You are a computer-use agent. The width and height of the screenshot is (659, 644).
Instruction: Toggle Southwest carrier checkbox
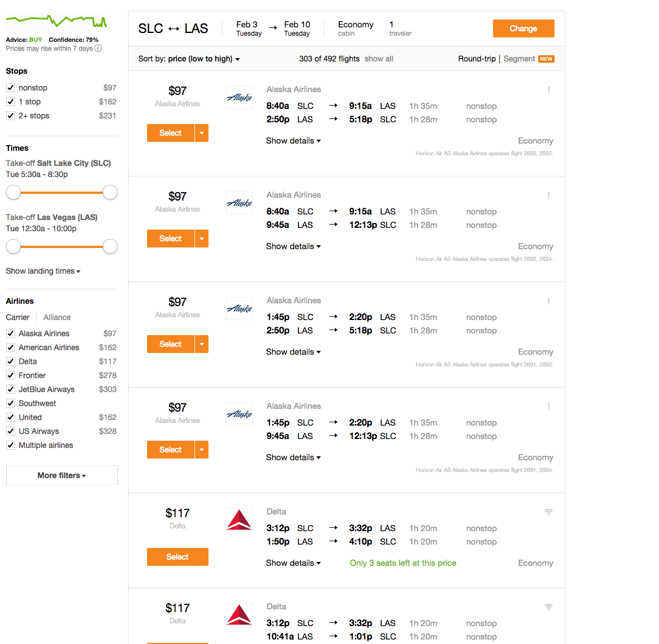[11, 403]
